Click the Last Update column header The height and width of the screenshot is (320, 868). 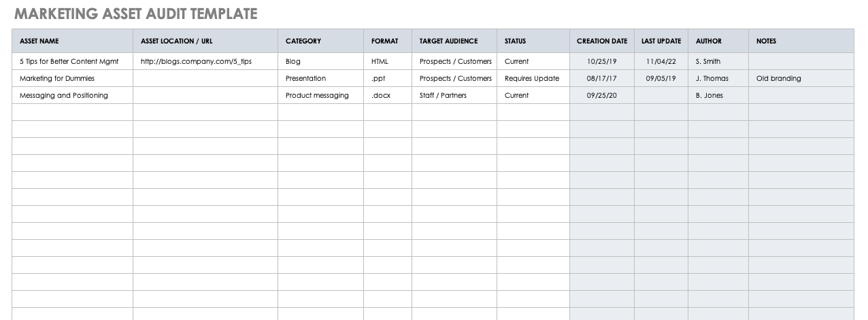(661, 41)
